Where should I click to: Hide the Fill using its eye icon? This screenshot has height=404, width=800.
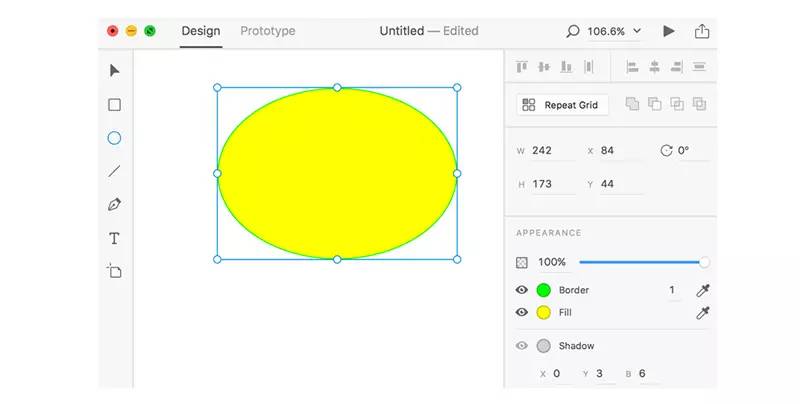(x=521, y=312)
